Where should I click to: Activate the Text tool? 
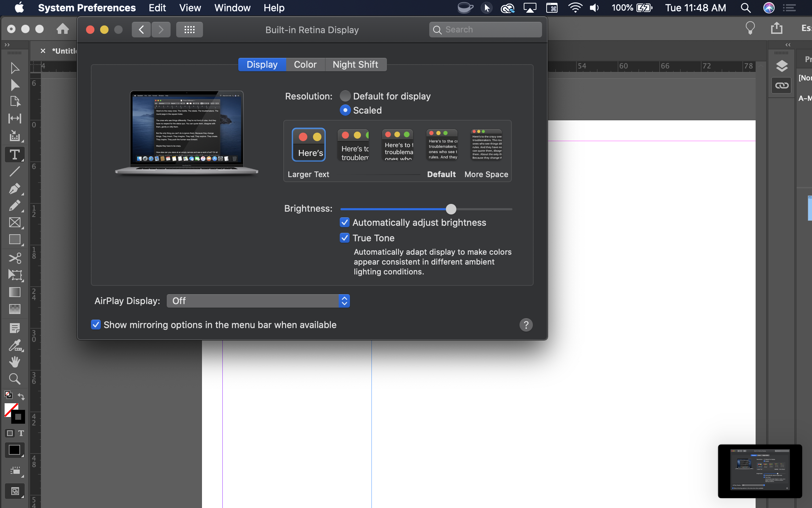(15, 154)
